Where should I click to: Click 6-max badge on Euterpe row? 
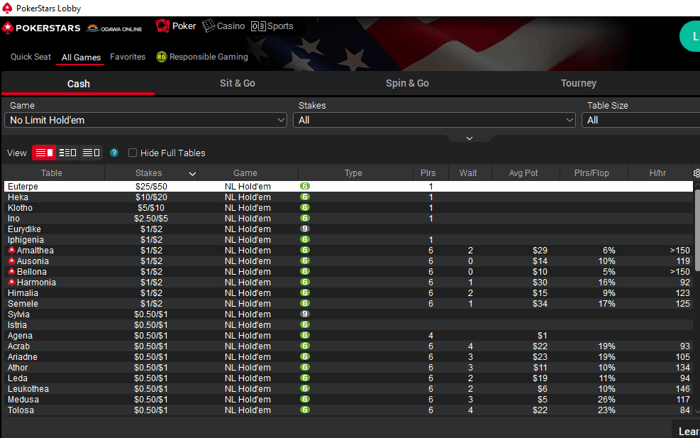(x=305, y=186)
